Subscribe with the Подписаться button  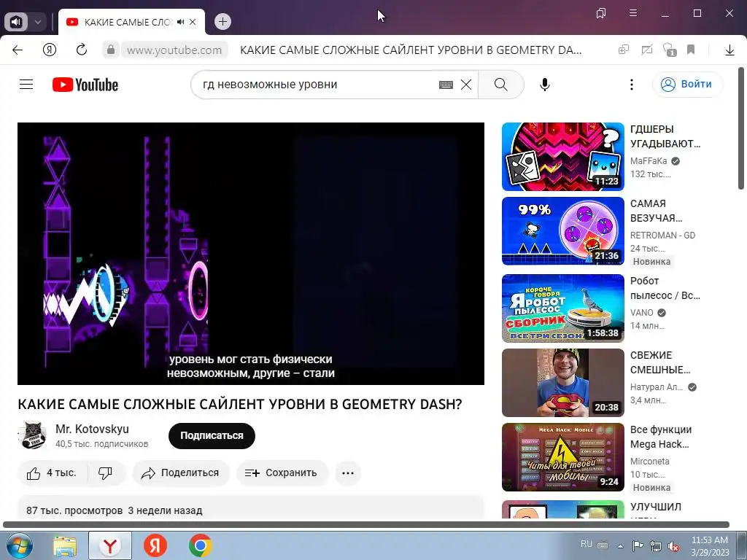[x=212, y=436]
